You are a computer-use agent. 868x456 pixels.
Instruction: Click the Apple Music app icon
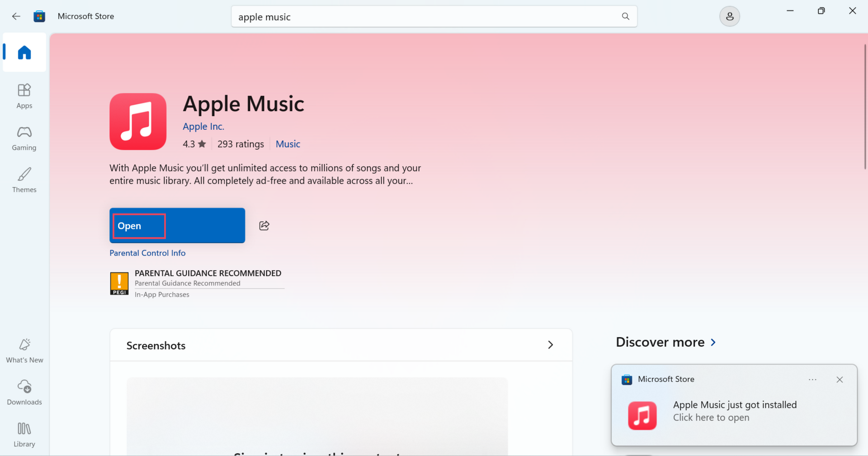coord(138,121)
